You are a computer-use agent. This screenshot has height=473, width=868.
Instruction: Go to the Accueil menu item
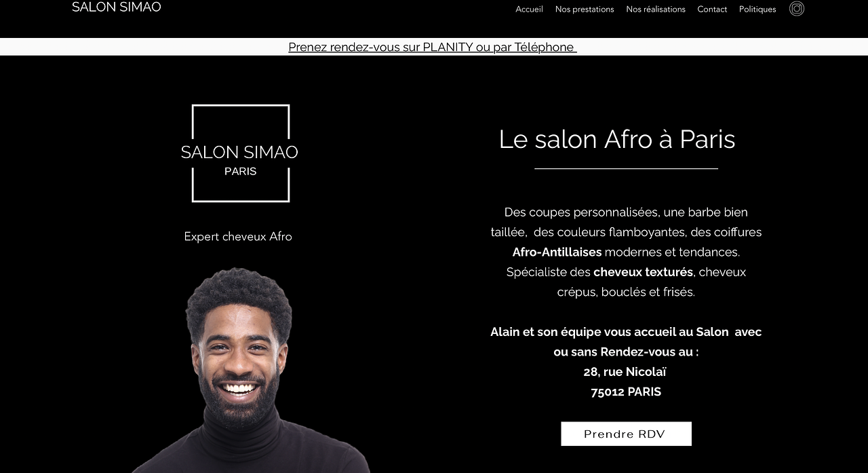529,9
